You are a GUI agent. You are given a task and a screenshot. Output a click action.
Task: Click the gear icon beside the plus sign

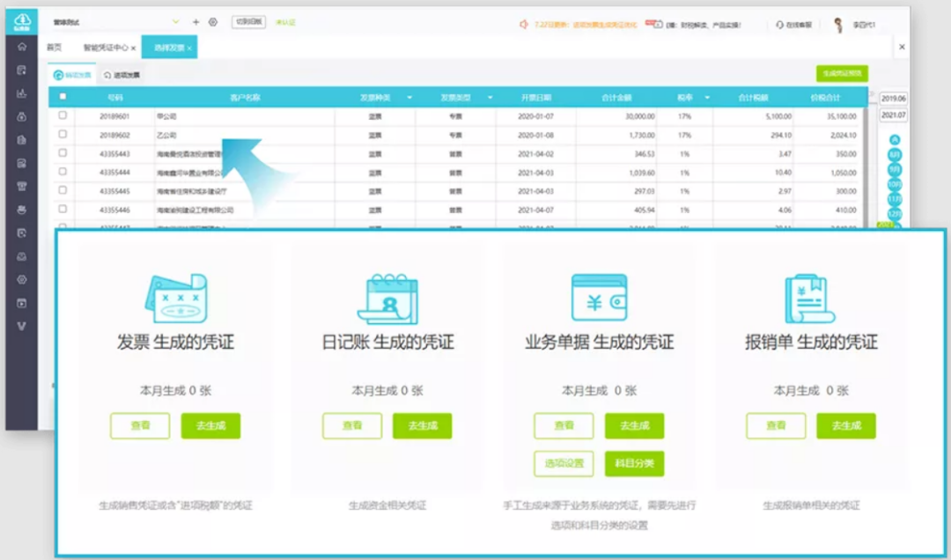click(213, 22)
